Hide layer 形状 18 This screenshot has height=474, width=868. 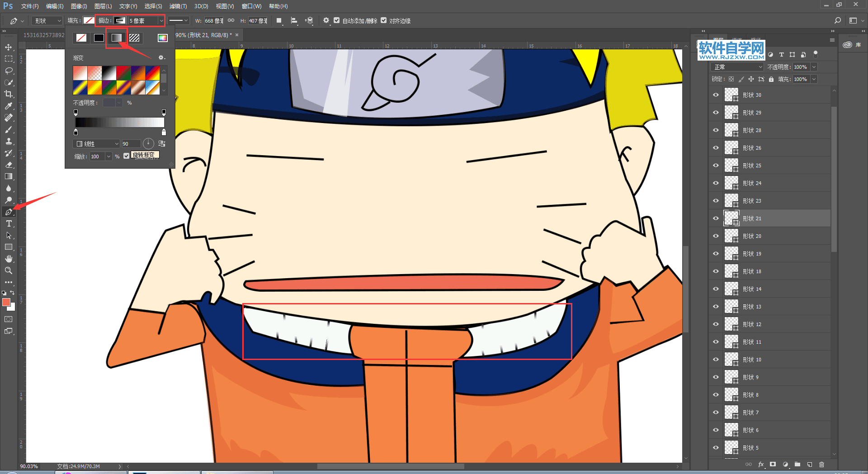pyautogui.click(x=716, y=271)
